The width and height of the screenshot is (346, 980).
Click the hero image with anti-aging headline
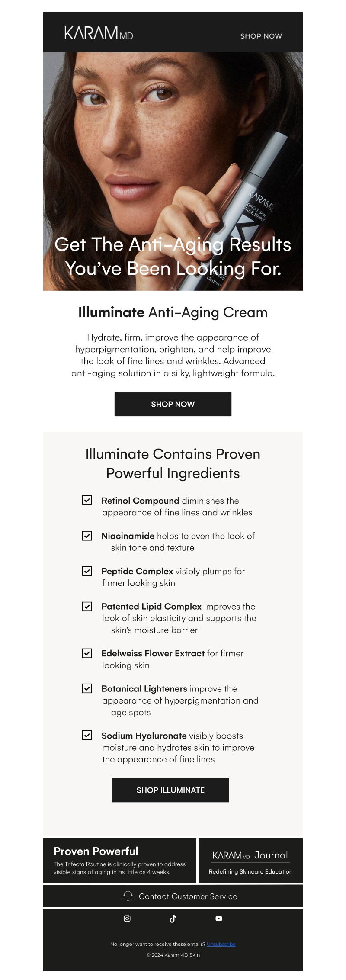[173, 171]
